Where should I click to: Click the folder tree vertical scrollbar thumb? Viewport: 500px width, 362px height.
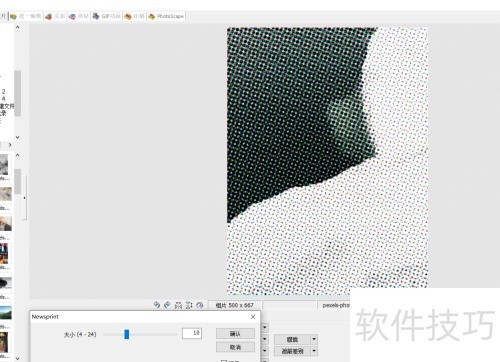(18, 93)
